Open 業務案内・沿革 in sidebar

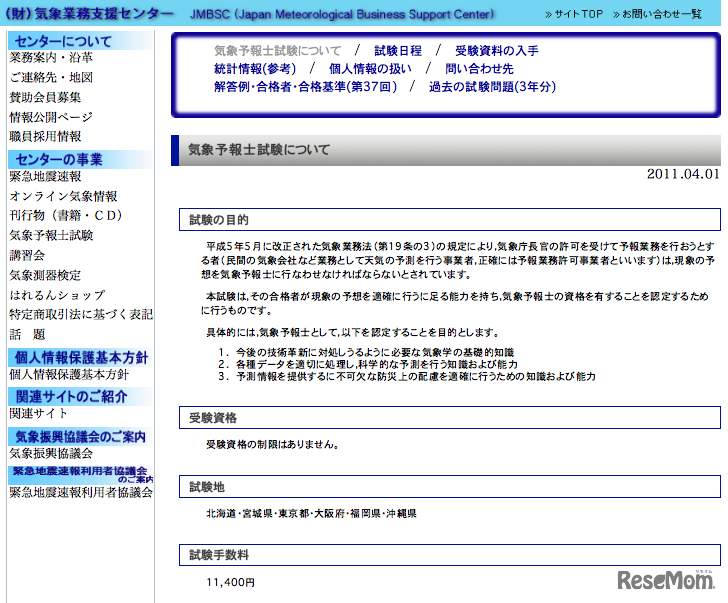coord(51,59)
